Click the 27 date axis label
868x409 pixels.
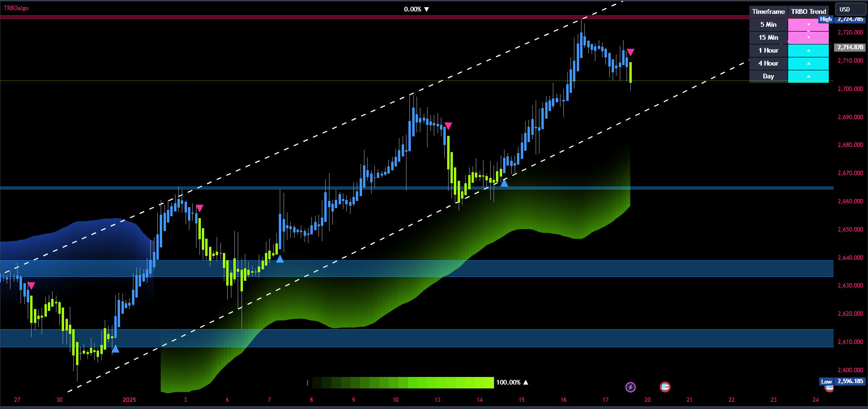(17, 400)
